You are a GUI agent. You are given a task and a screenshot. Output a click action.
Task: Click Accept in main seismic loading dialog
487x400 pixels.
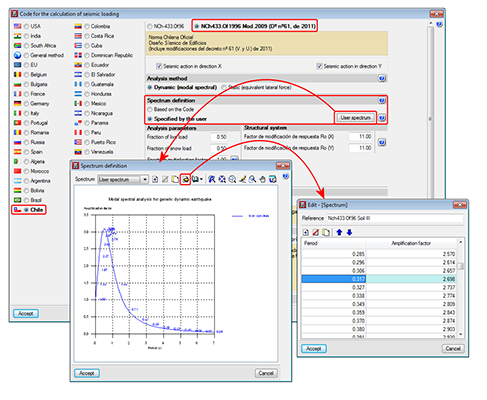pos(26,314)
